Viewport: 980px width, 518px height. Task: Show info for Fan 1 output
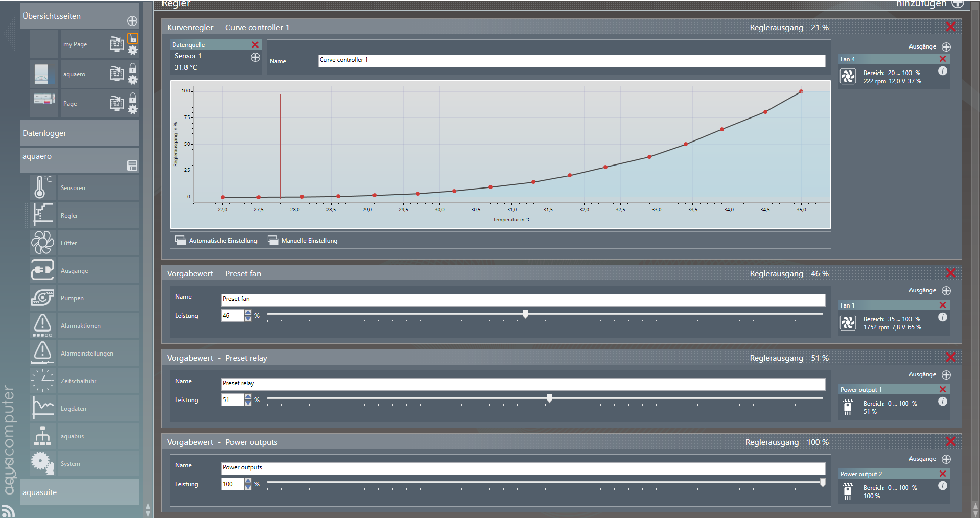[943, 317]
